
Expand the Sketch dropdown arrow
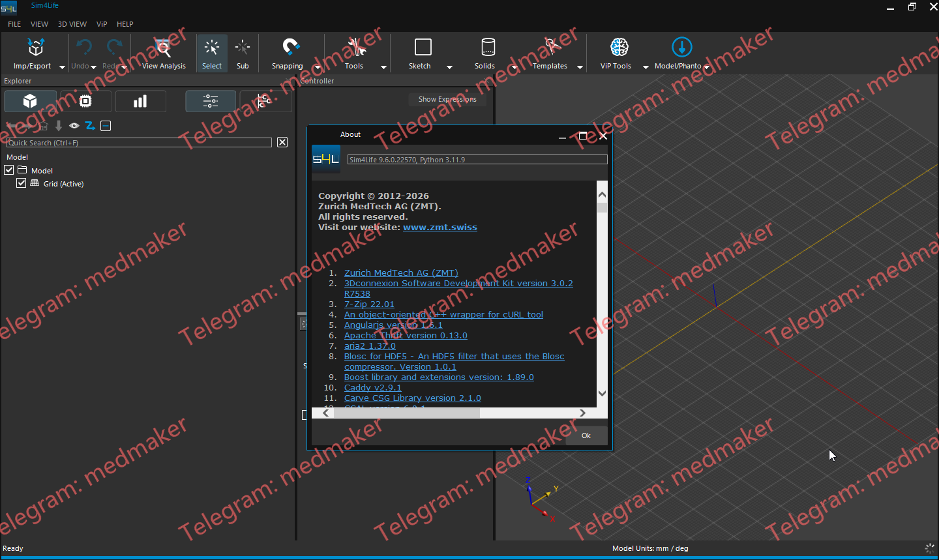449,67
